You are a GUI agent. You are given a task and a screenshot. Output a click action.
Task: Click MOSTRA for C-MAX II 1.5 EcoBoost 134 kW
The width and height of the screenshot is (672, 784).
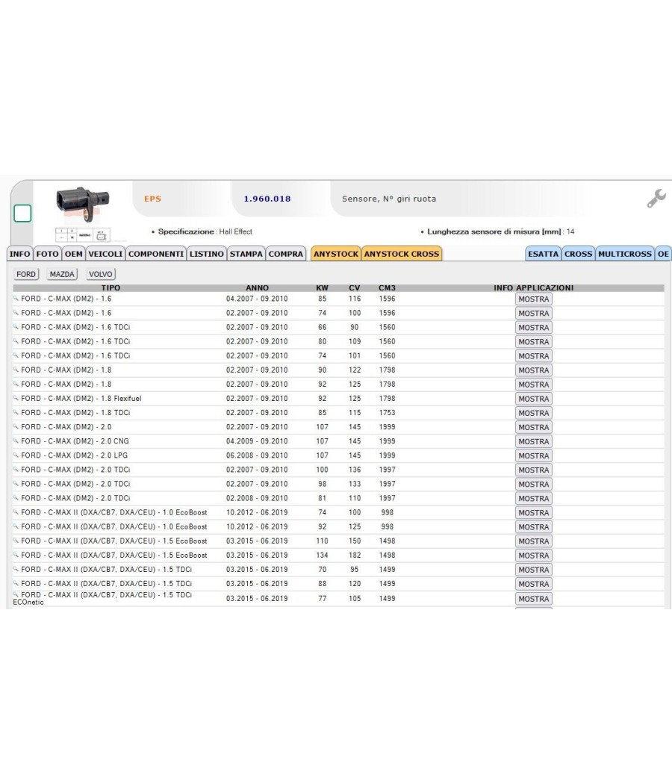coord(534,556)
